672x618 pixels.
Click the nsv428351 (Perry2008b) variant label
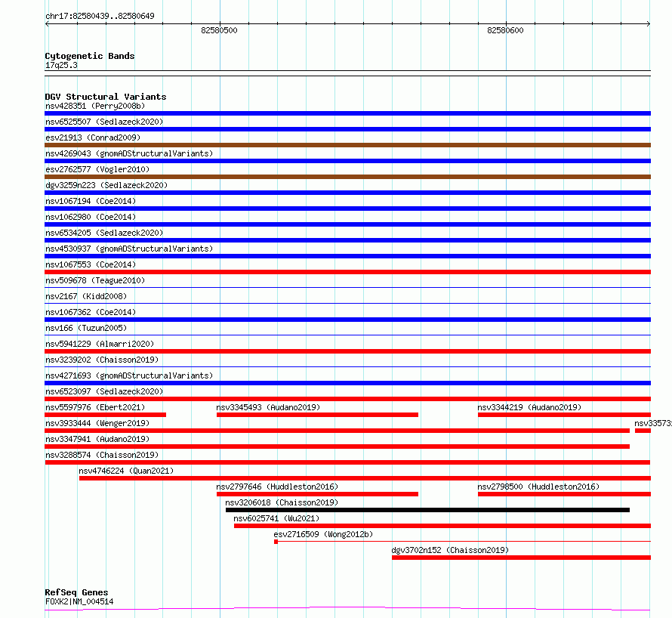tap(95, 106)
